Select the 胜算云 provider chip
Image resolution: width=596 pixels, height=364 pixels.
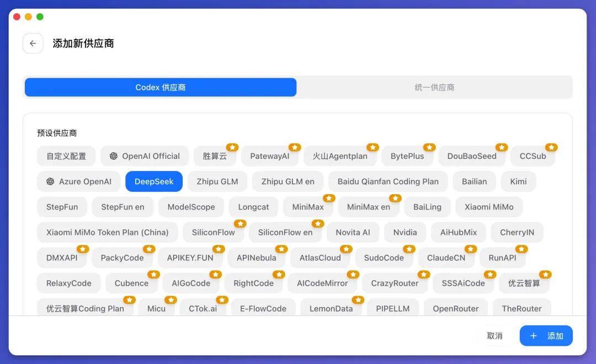click(x=215, y=156)
